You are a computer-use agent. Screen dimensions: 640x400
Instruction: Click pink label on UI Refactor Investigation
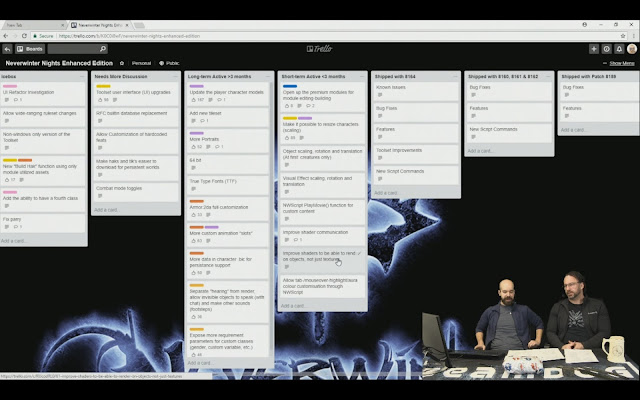coord(10,86)
